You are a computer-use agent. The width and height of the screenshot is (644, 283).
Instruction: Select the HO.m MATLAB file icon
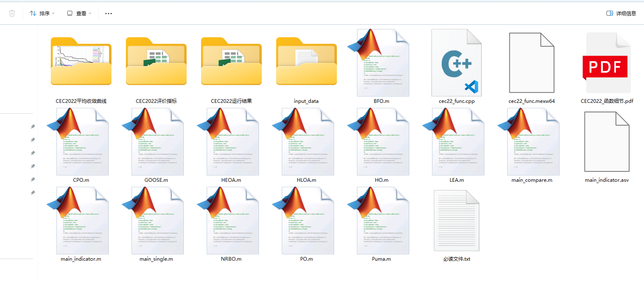[378, 142]
